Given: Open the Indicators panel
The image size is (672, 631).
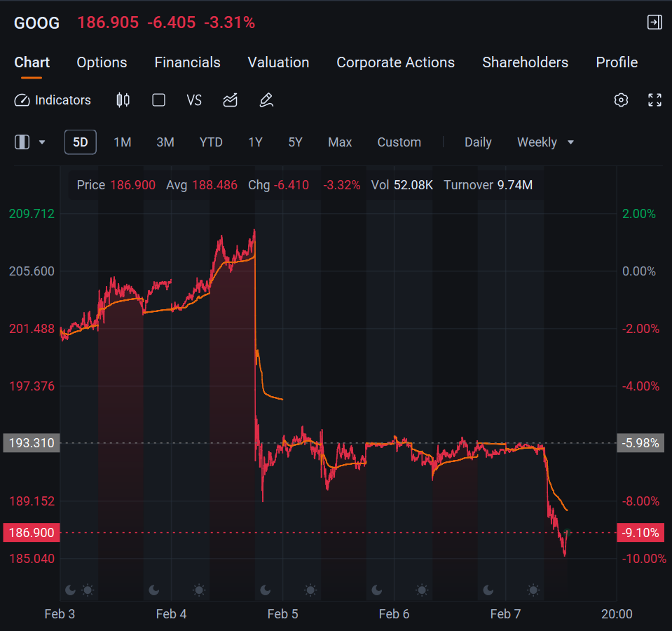Looking at the screenshot, I should point(53,100).
